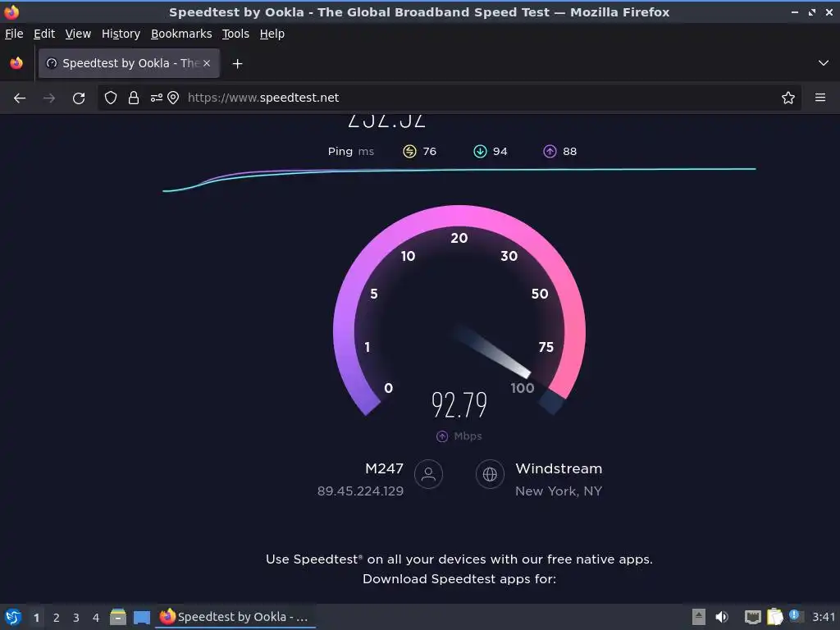Viewport: 840px width, 630px height.
Task: Open the update notification tray icon
Action: 796,616
